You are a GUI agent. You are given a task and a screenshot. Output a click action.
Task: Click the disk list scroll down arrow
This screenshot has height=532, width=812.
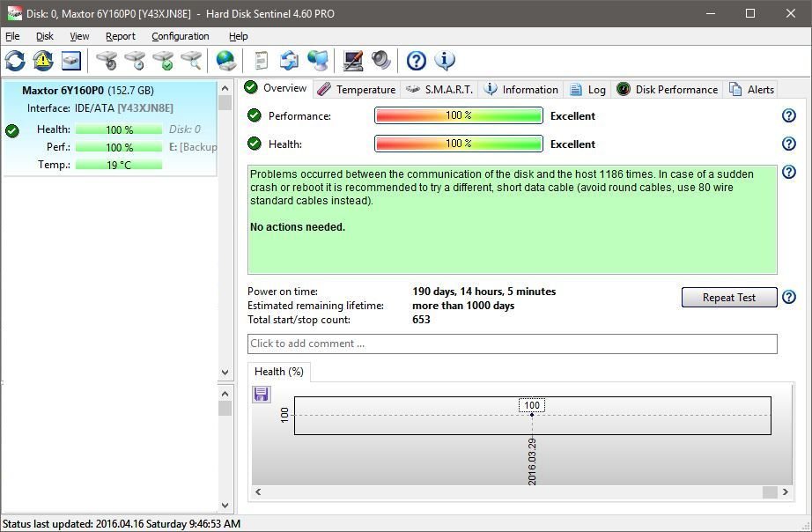225,372
